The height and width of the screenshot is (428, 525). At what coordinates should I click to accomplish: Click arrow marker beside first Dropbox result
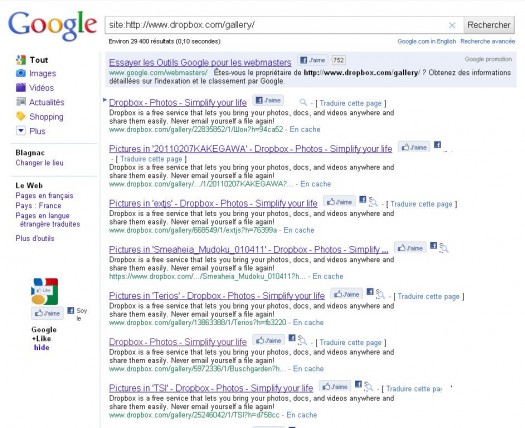[x=105, y=99]
